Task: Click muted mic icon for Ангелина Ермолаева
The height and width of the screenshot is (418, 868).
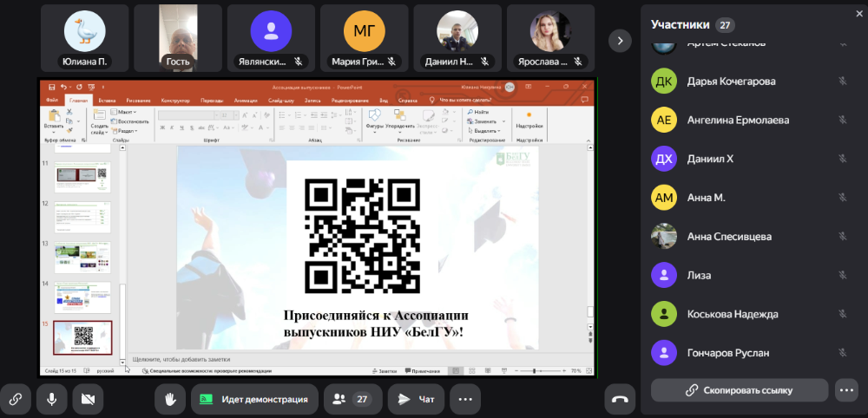Action: 843,120
